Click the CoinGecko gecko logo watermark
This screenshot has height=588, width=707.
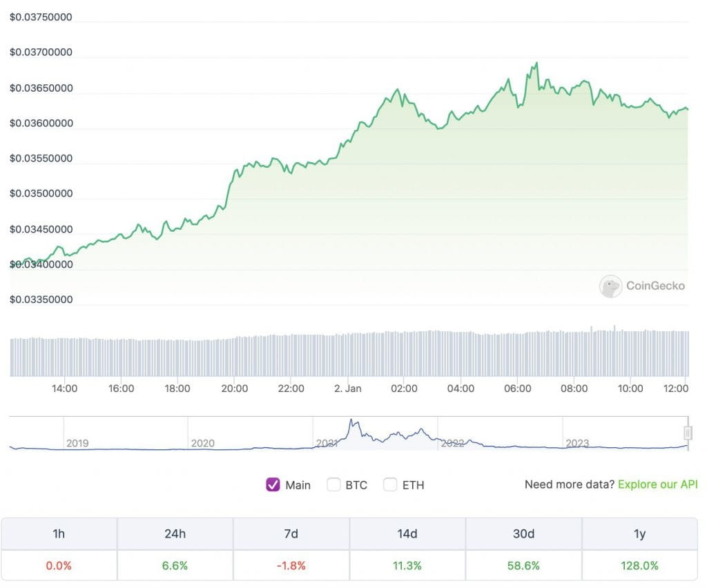tap(610, 286)
